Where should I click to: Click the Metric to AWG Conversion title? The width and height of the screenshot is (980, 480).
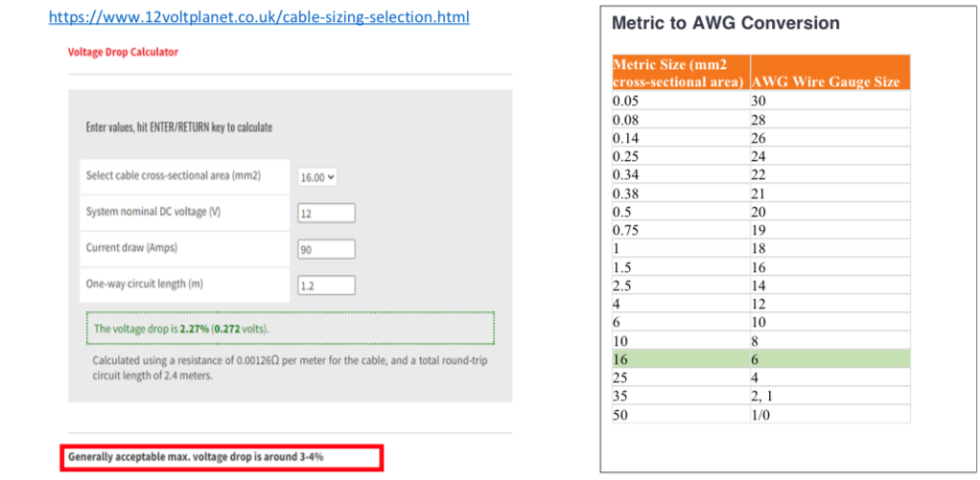point(725,23)
